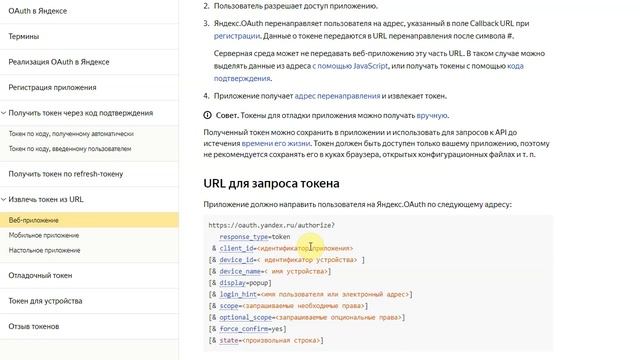This screenshot has height=360, width=640.
Task: Follow the 'регистрации' link
Action: tap(237, 36)
